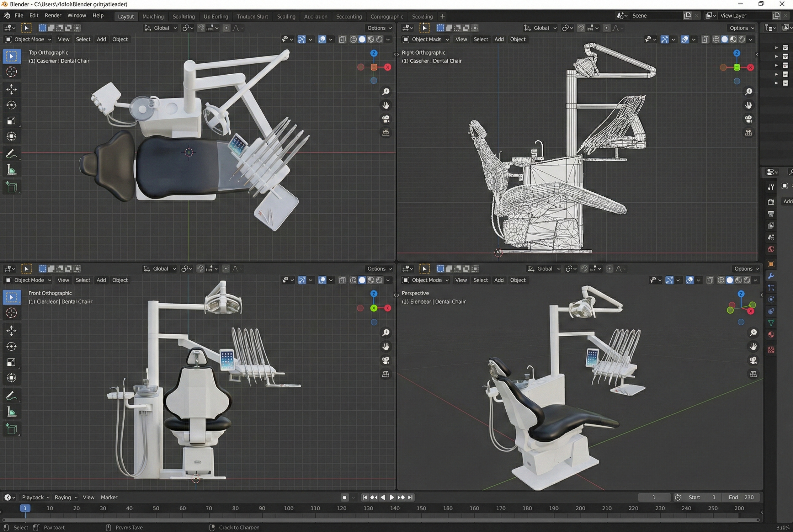Open the Playback popover in timeline
The width and height of the screenshot is (793, 532).
35,497
